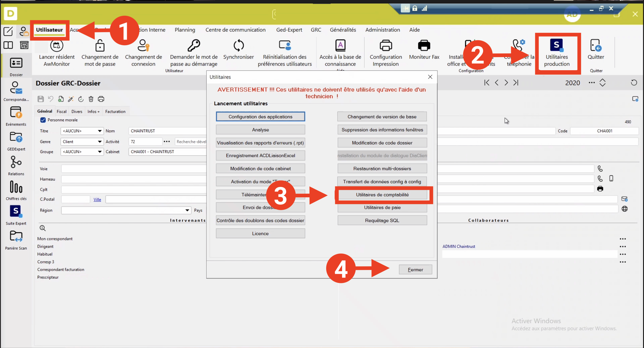Click the print icon in dossier toolbar

(x=101, y=99)
